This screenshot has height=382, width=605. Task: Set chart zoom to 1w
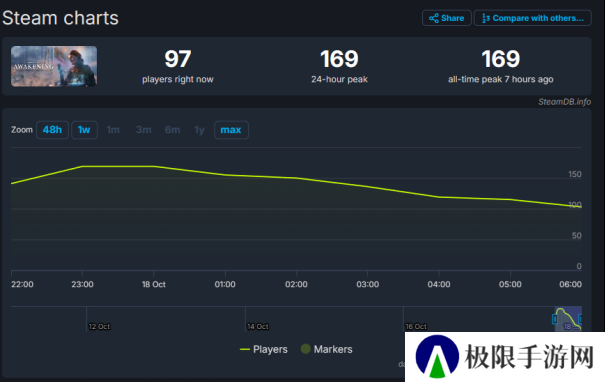tap(84, 130)
